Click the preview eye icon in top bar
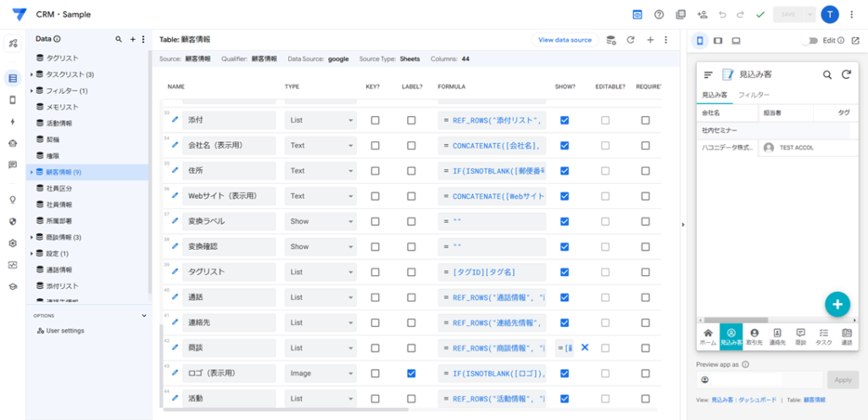 [637, 15]
